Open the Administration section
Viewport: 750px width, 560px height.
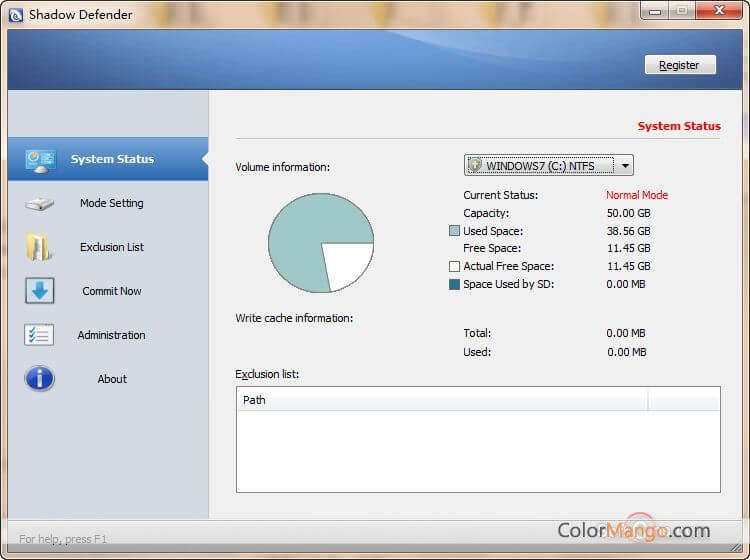(x=108, y=335)
